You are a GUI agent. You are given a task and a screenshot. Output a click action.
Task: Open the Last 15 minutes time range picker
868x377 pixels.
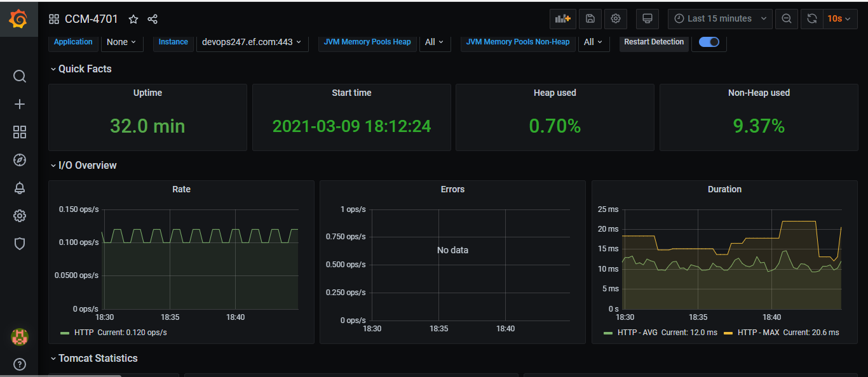(x=720, y=19)
